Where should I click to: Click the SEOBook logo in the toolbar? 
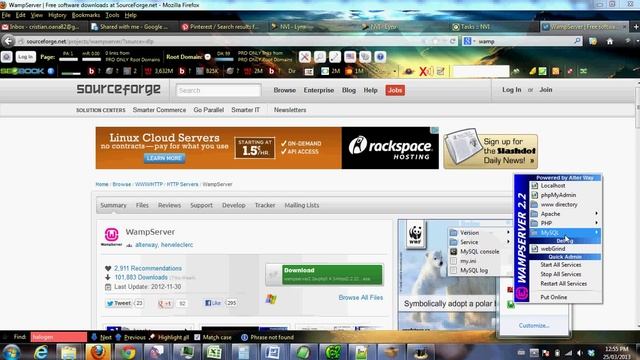[x=22, y=71]
